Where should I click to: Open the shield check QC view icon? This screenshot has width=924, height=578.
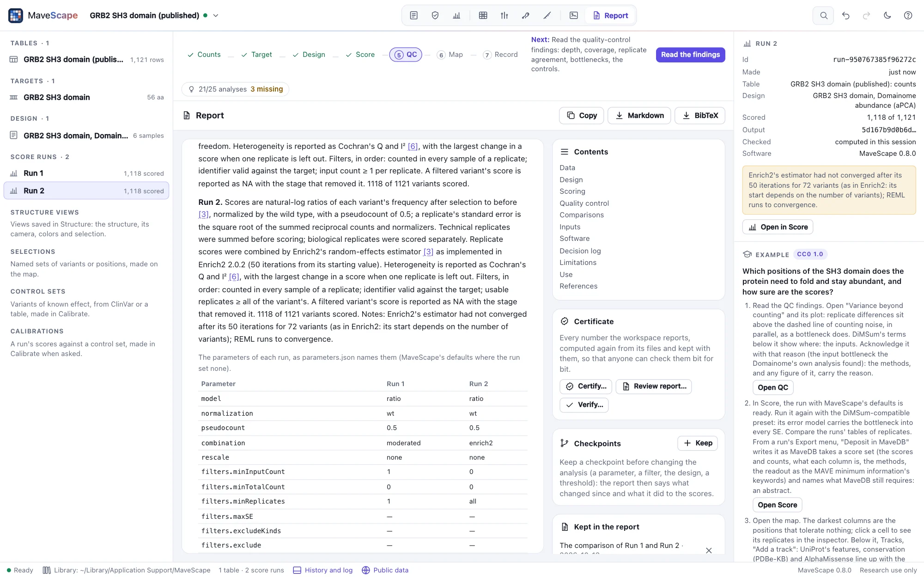pyautogui.click(x=435, y=15)
